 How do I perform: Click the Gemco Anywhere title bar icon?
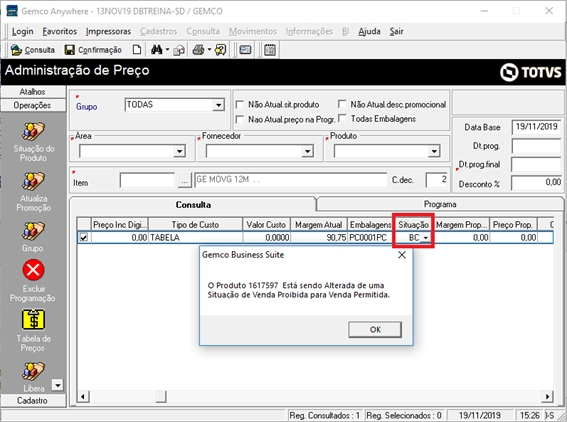click(12, 11)
